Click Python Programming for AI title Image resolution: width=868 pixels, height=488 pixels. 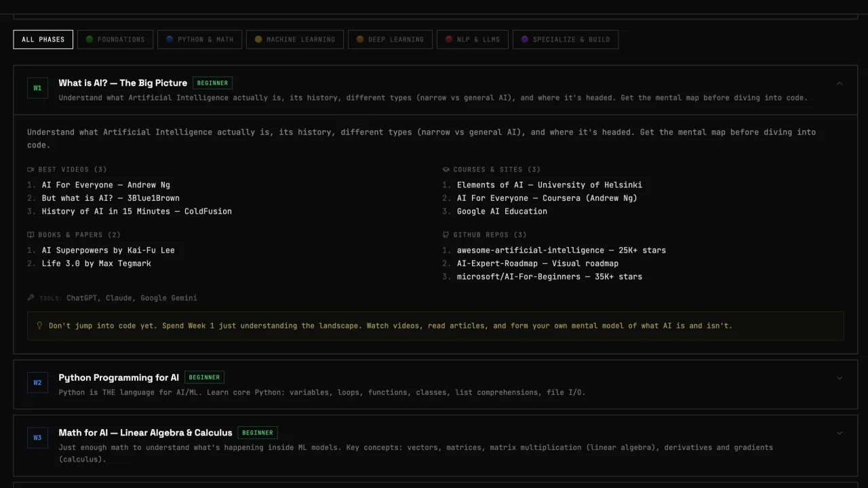tap(119, 377)
